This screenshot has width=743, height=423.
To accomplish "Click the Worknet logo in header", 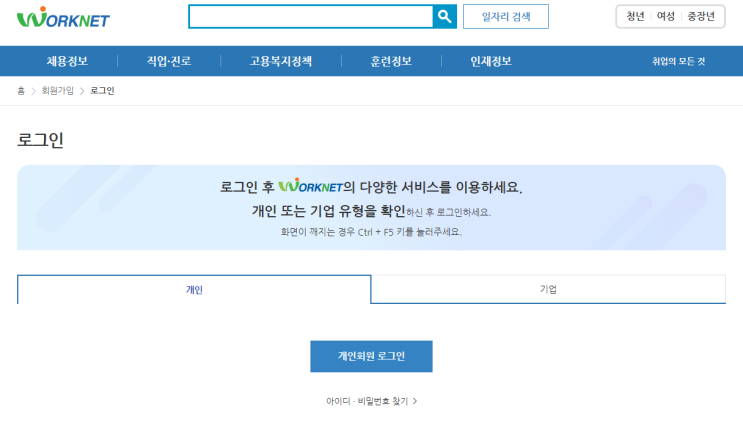I will (x=63, y=17).
